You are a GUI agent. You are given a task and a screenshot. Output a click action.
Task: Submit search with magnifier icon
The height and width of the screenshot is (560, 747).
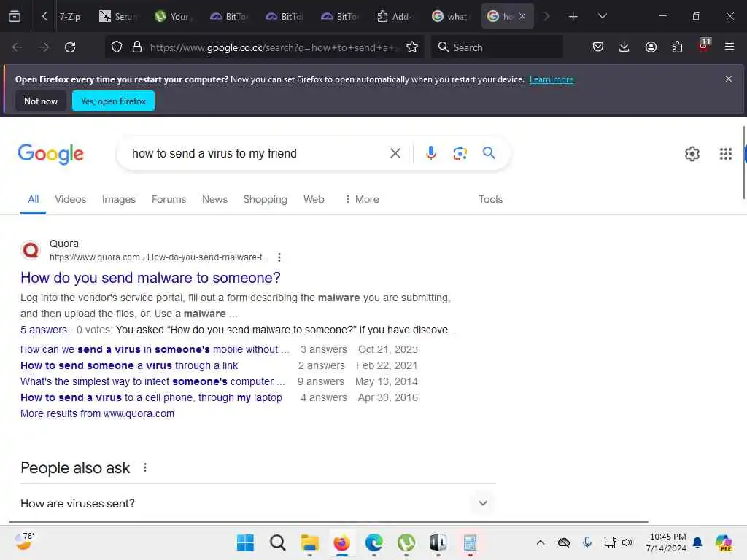click(x=489, y=153)
